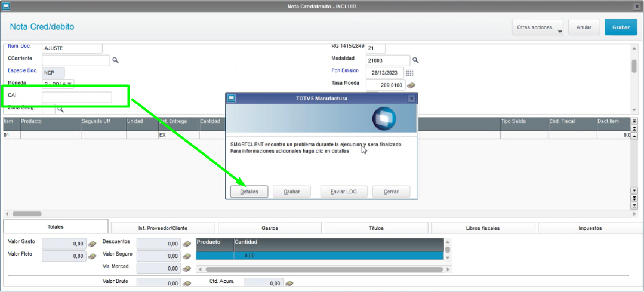Click the Valor Gasto amount field
Image resolution: width=644 pixels, height=292 pixels.
[64, 244]
